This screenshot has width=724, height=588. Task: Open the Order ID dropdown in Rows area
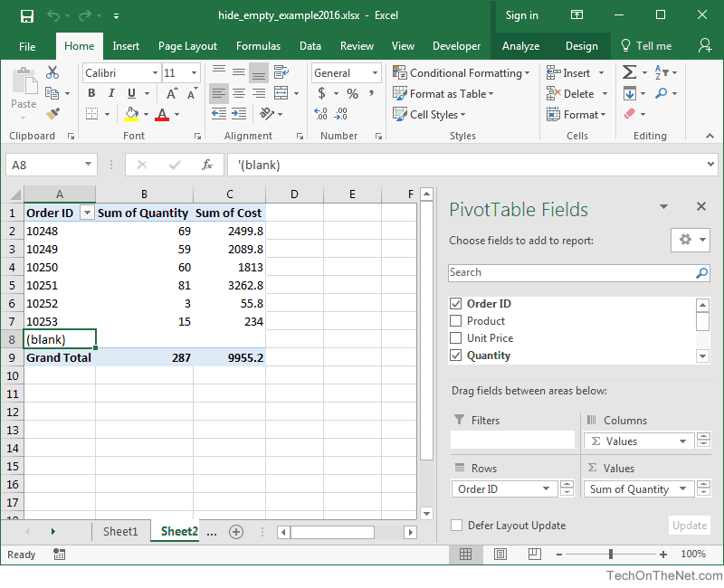[547, 488]
